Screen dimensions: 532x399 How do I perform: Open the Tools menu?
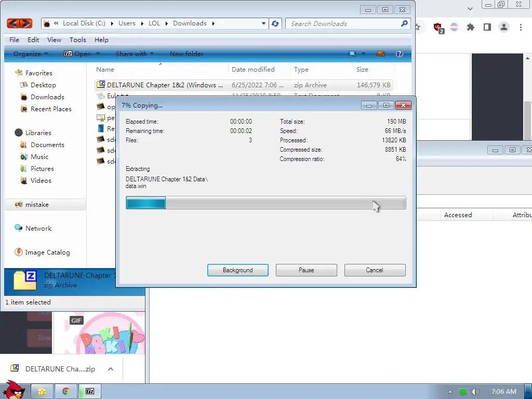pos(78,39)
